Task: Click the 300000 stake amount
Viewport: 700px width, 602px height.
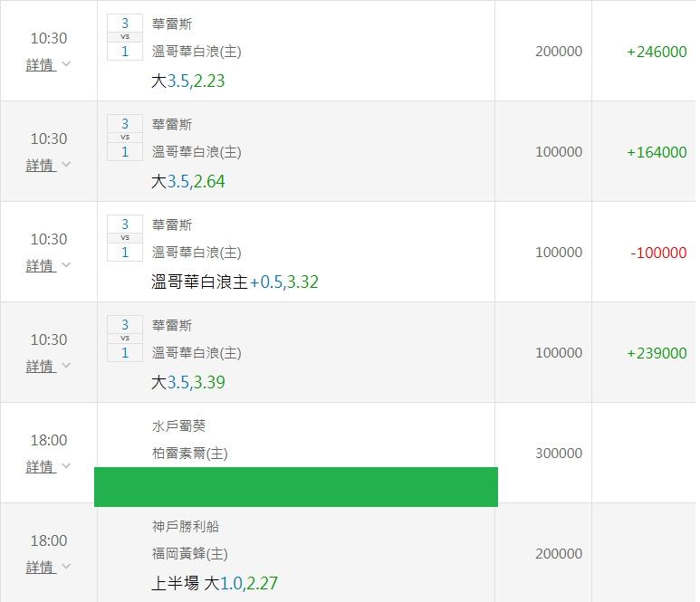Action: point(559,454)
